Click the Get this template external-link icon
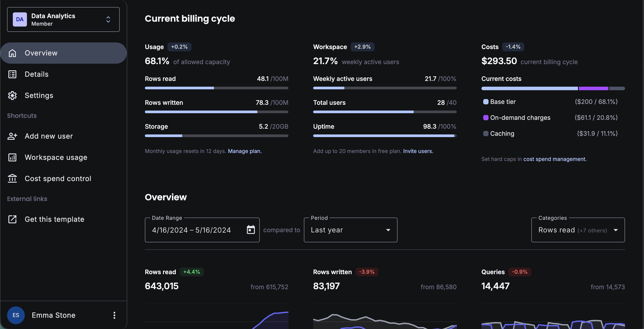 [12, 219]
